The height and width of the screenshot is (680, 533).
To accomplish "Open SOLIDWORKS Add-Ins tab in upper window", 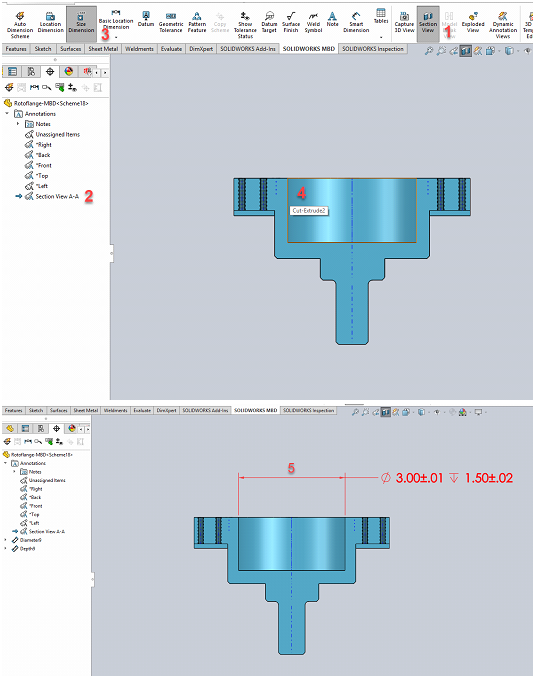I will (248, 49).
